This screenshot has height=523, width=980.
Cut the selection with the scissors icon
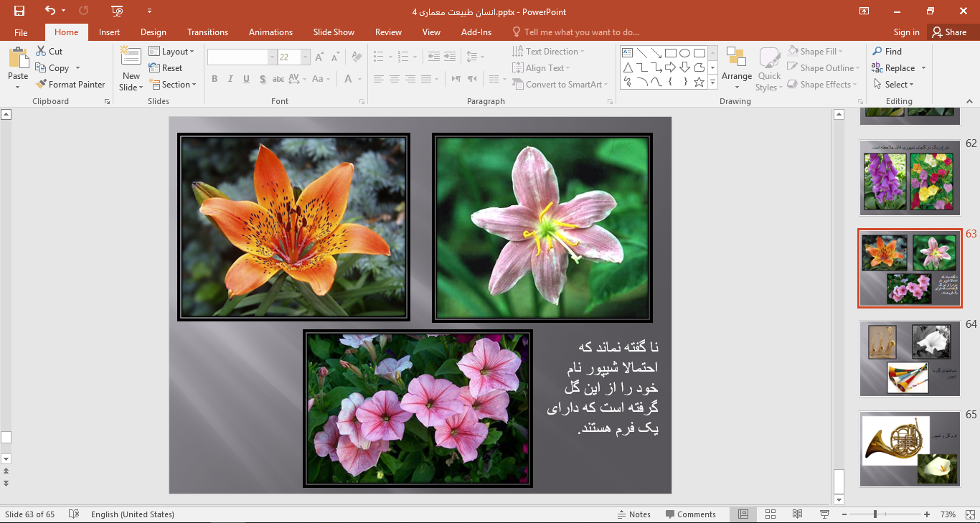click(x=50, y=52)
